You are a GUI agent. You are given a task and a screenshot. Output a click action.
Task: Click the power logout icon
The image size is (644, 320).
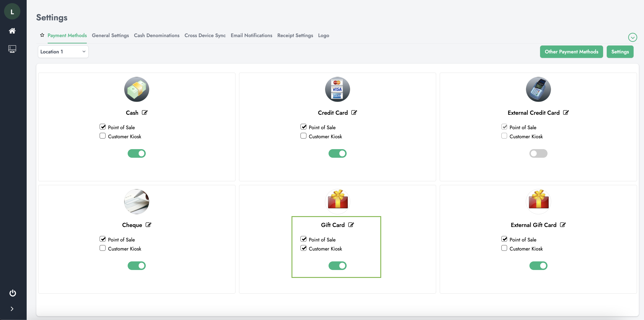[x=12, y=293]
